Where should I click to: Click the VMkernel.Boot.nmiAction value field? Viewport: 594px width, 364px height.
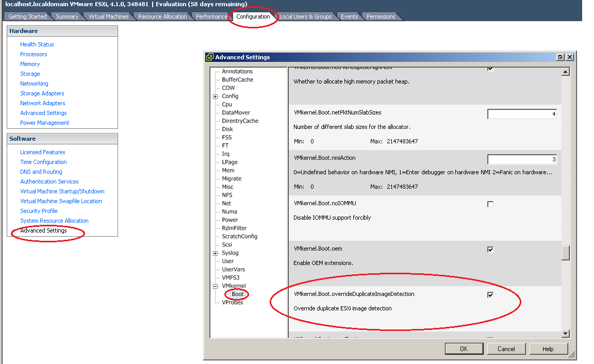pyautogui.click(x=522, y=159)
